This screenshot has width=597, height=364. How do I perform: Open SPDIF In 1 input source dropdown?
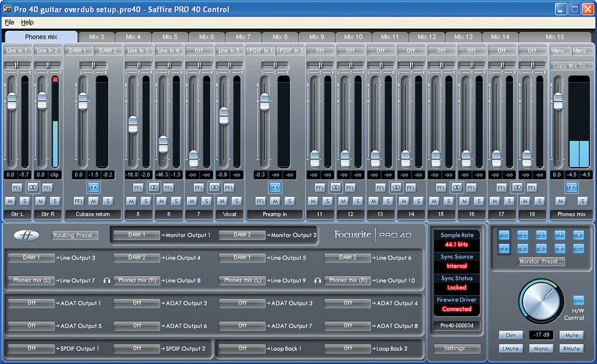click(x=260, y=50)
